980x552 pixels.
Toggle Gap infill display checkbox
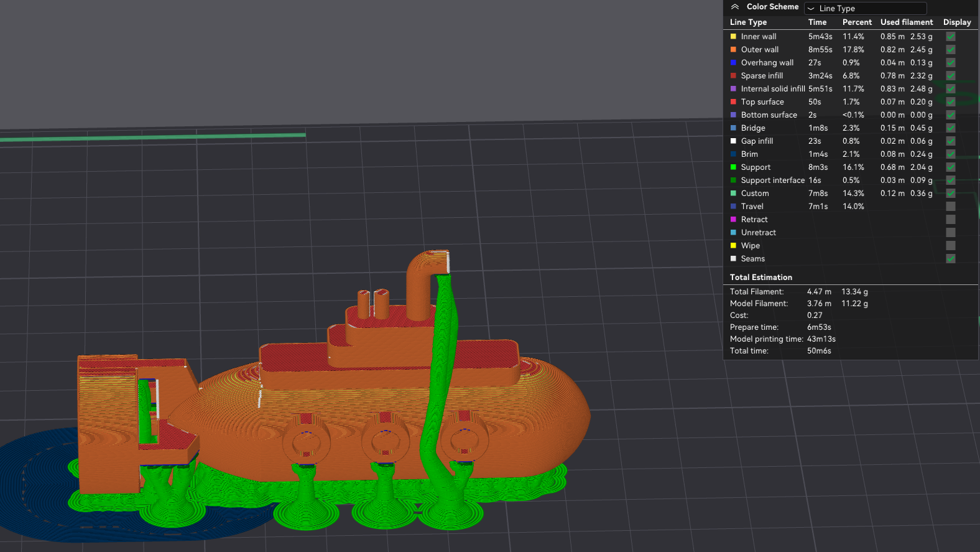[951, 141]
